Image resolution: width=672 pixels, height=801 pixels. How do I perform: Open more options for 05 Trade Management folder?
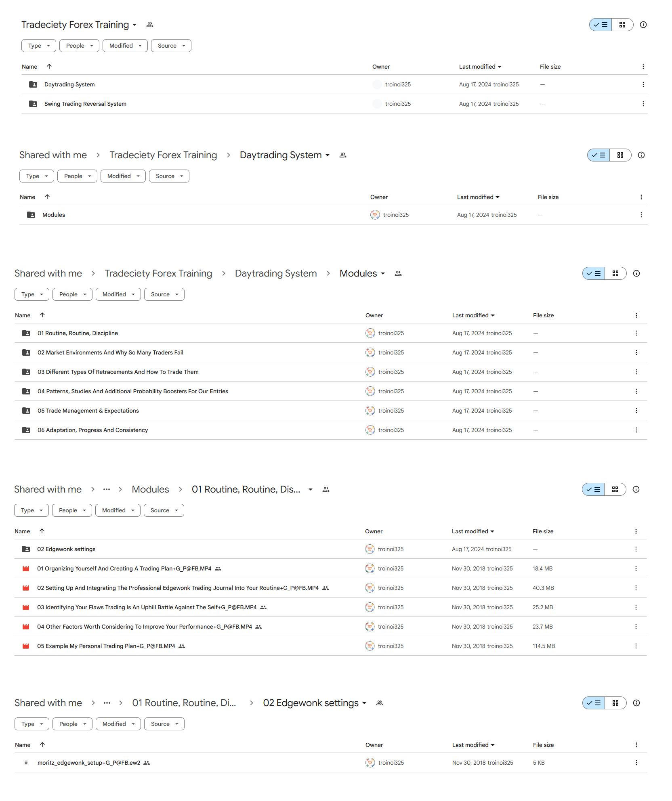tap(636, 411)
